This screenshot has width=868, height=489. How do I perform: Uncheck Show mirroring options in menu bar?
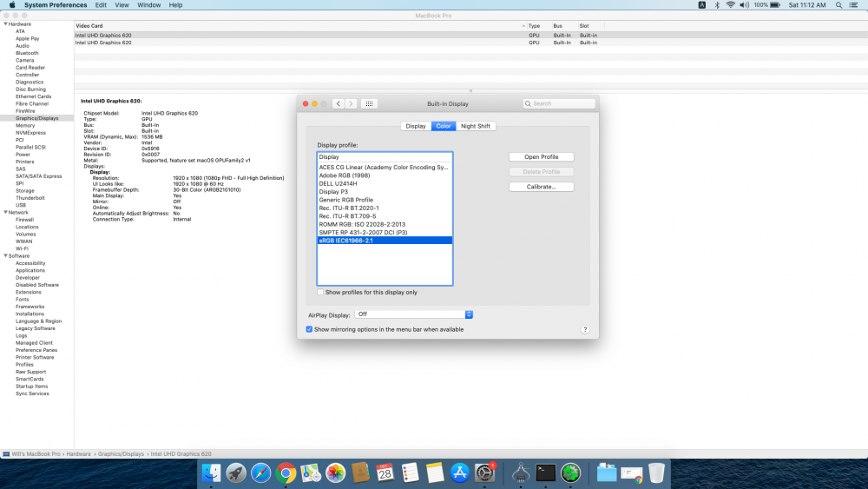pos(310,329)
